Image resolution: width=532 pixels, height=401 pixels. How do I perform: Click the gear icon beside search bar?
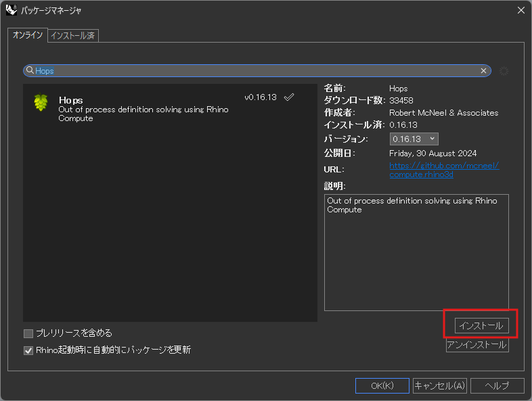(x=504, y=71)
